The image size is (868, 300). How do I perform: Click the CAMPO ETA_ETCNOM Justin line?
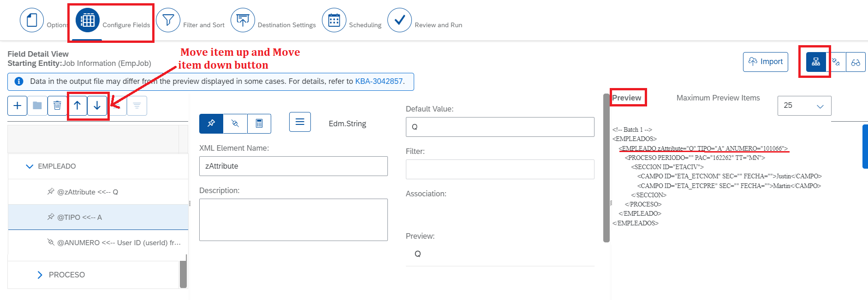[730, 176]
